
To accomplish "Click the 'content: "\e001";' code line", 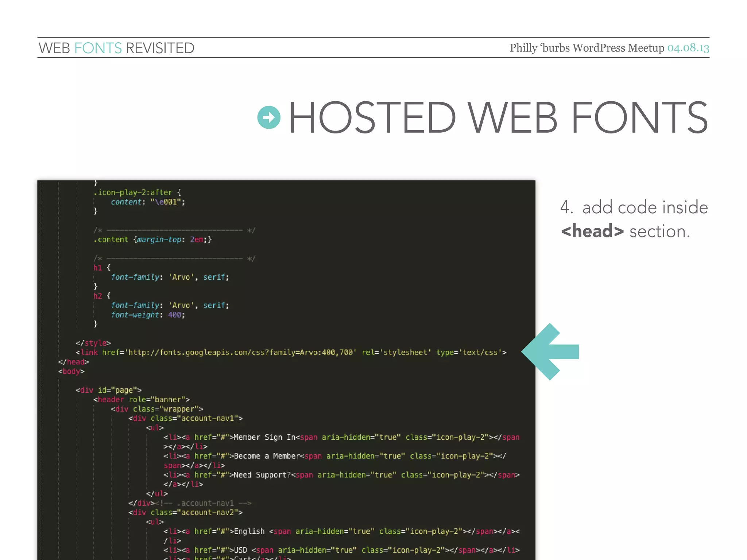I will coord(148,202).
